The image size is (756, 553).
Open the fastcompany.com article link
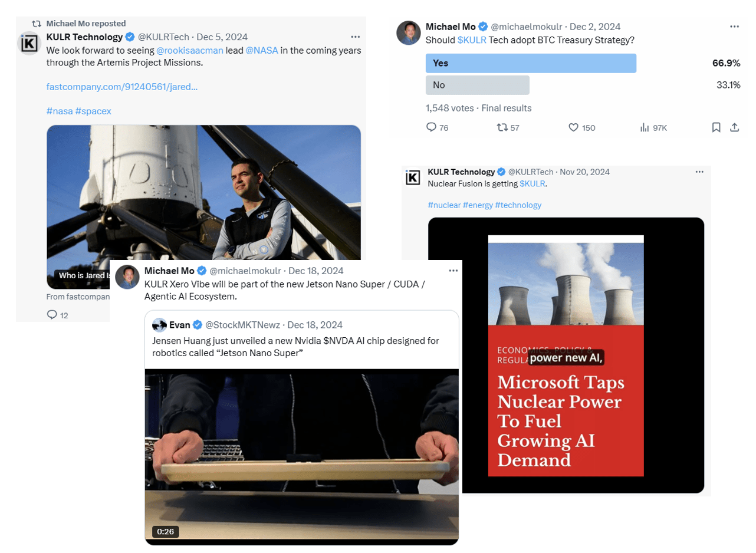coord(122,87)
